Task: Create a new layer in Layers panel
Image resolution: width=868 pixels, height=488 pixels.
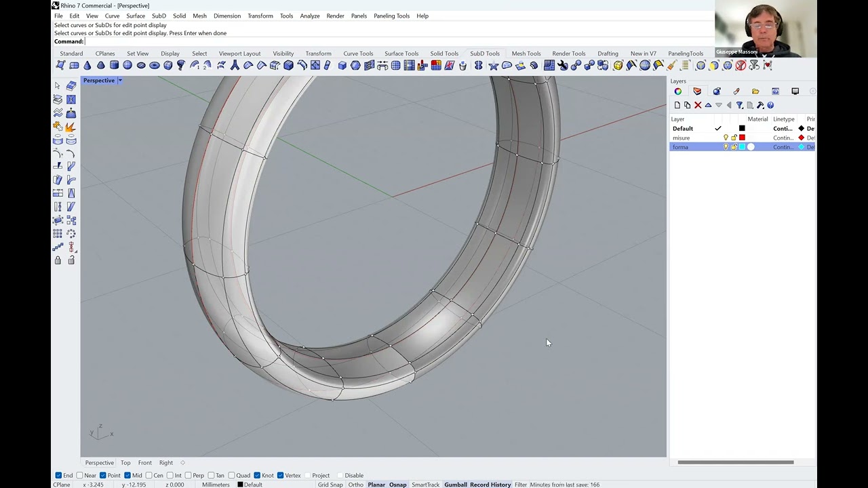Action: pos(677,105)
